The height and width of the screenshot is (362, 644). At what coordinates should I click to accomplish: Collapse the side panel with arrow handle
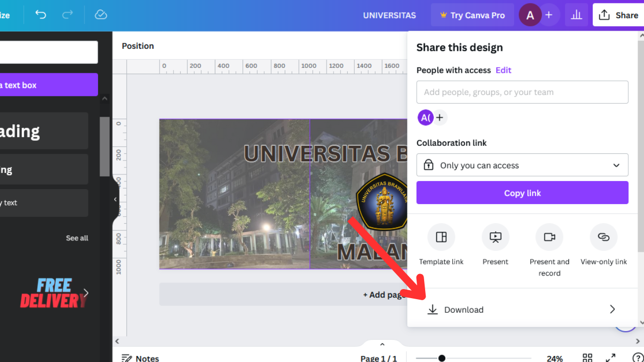[115, 199]
